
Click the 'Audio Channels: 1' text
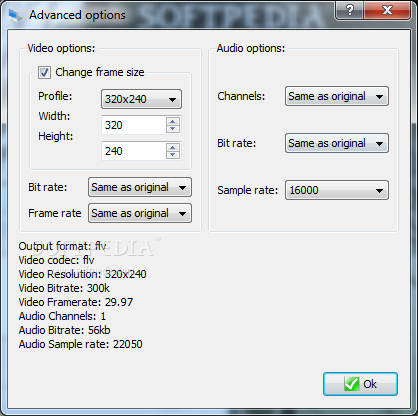62,316
